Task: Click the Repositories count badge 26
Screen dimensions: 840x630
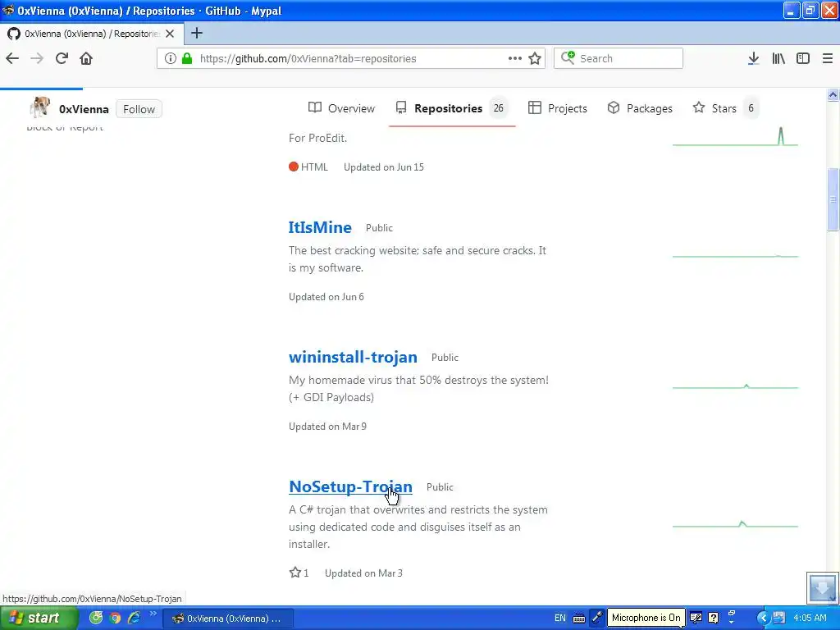Action: tap(498, 108)
